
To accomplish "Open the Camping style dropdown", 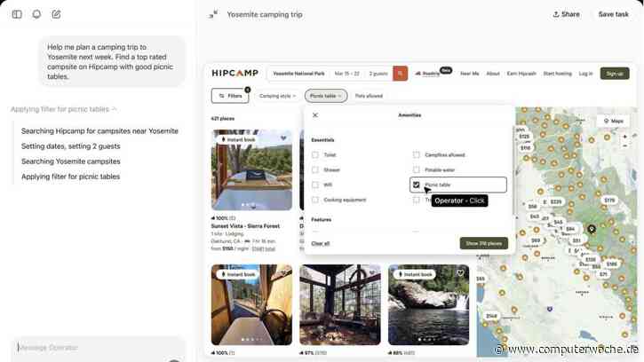I will 276,96.
